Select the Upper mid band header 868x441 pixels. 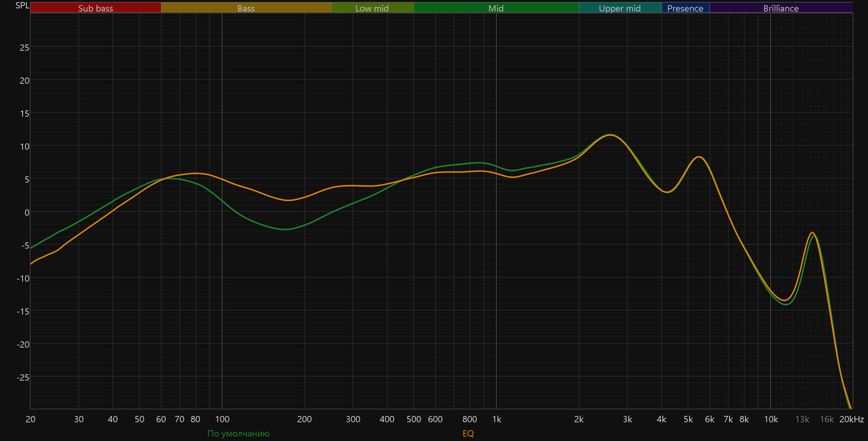point(620,8)
